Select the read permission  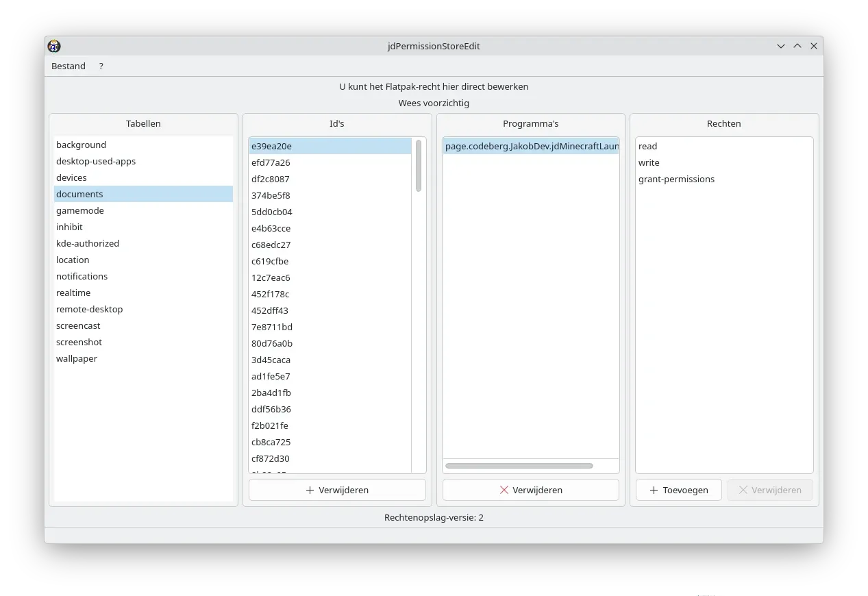[724, 146]
